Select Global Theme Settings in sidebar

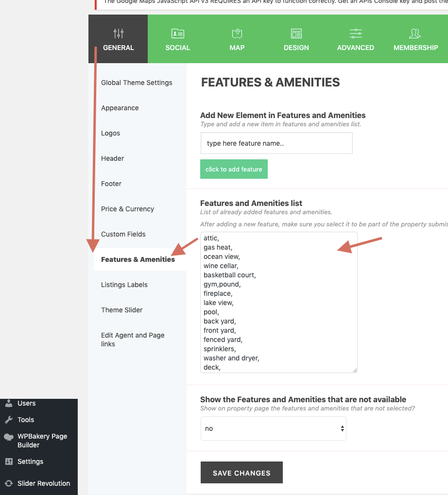coord(137,83)
